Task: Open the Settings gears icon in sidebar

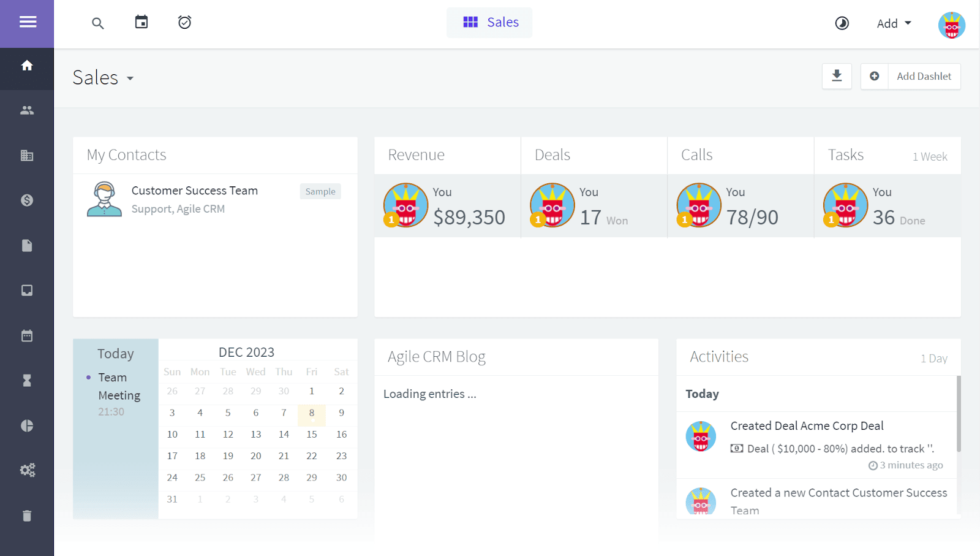Action: click(x=26, y=470)
